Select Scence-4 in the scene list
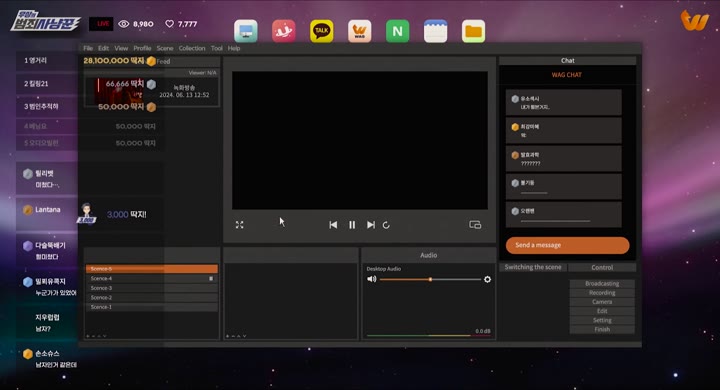Screen dimensions: 720x390 152,278
